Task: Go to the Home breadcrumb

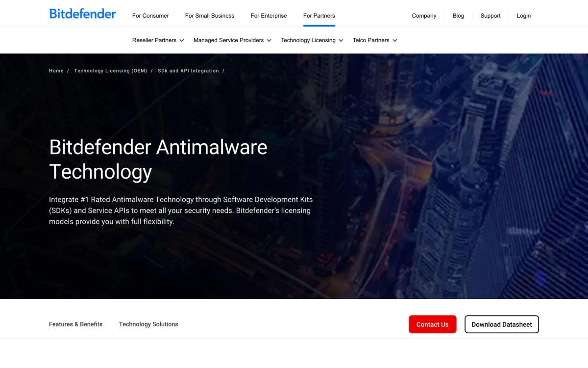Action: 56,71
